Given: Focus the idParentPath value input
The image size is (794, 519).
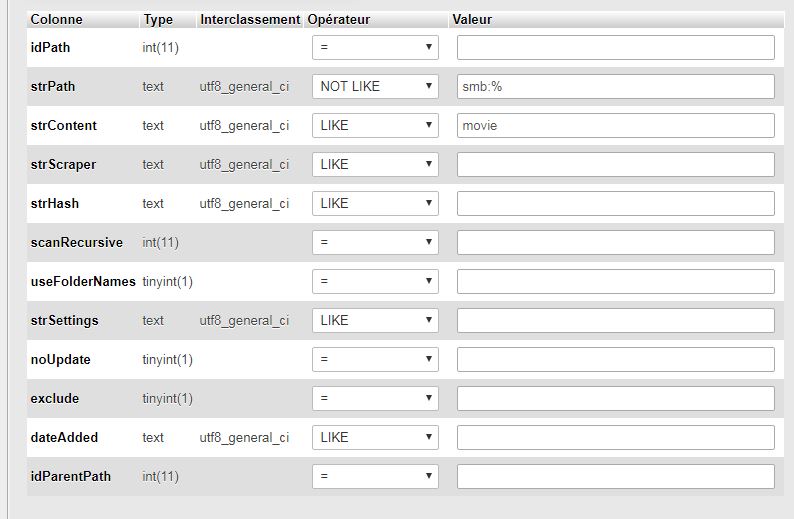Looking at the screenshot, I should [x=615, y=476].
